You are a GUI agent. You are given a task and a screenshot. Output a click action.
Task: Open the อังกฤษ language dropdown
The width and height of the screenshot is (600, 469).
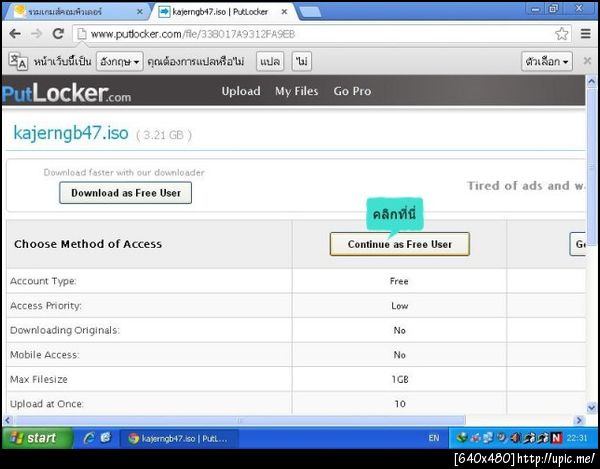[119, 61]
